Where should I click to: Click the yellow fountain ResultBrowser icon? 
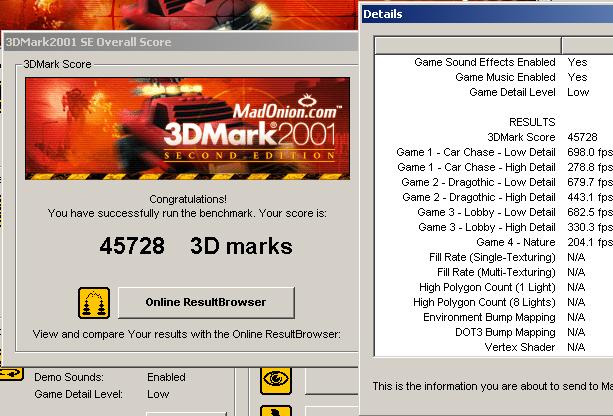(94, 303)
